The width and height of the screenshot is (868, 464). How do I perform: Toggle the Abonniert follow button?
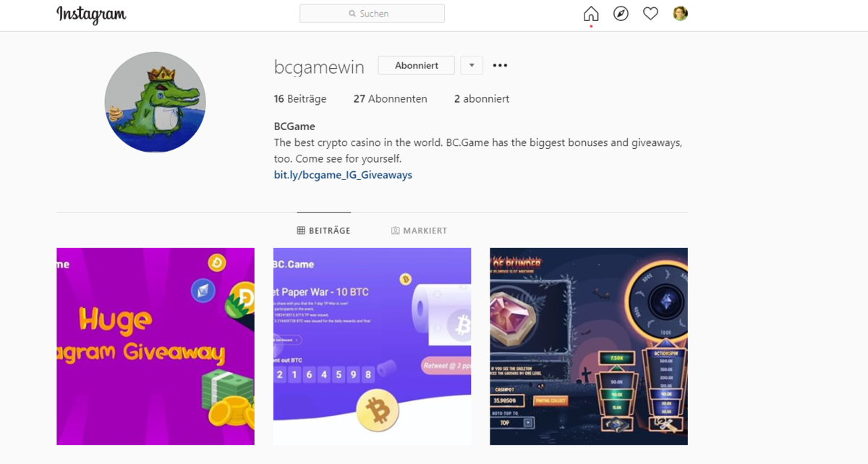coord(417,65)
